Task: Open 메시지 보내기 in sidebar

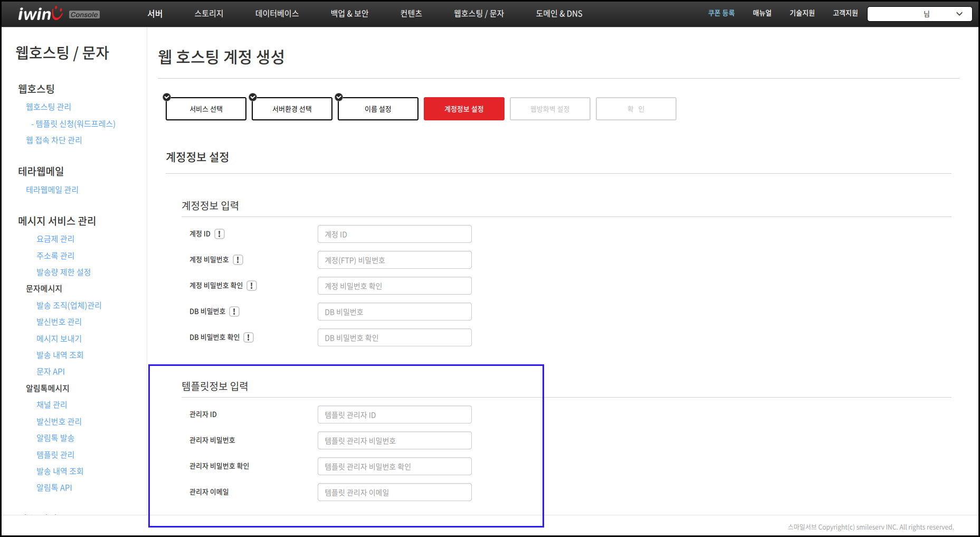Action: point(59,338)
